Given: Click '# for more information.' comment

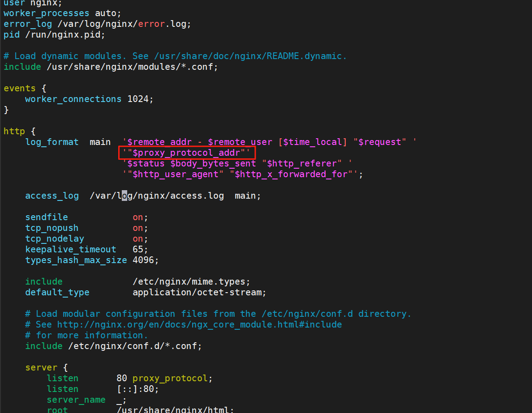Looking at the screenshot, I should click(86, 336).
